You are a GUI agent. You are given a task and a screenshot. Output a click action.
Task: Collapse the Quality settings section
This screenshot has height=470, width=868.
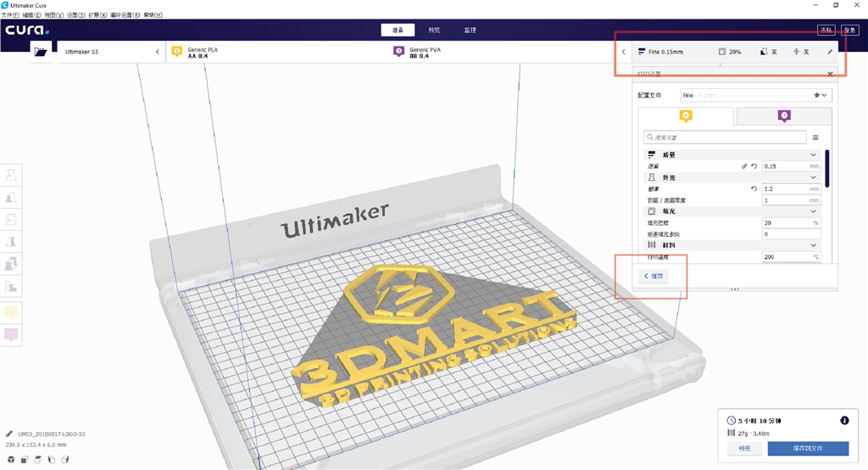pyautogui.click(x=814, y=155)
